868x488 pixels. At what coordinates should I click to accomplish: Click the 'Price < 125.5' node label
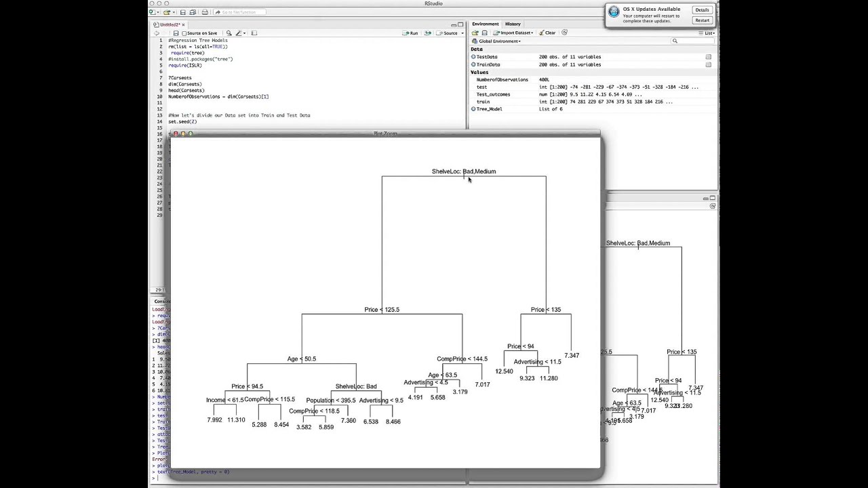(x=382, y=310)
